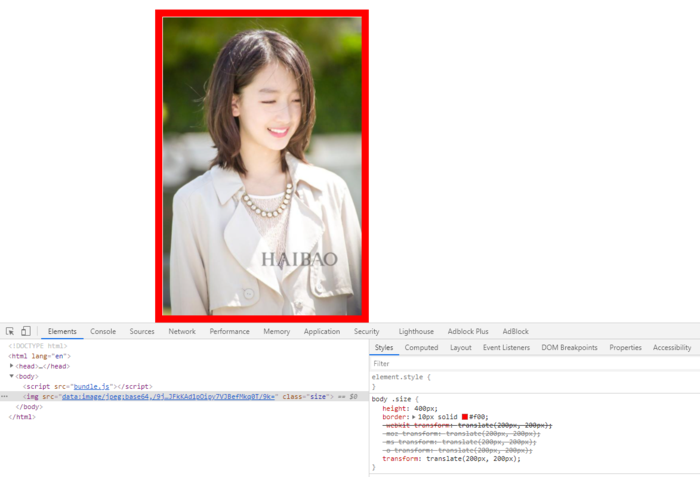Open the DOM Breakpoints sidebar tab
The width and height of the screenshot is (700, 477).
point(569,347)
